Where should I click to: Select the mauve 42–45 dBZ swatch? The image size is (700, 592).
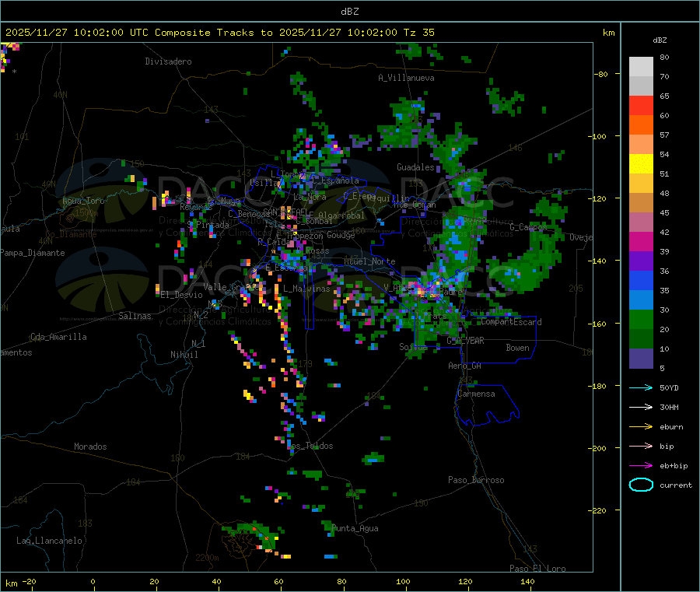[641, 222]
